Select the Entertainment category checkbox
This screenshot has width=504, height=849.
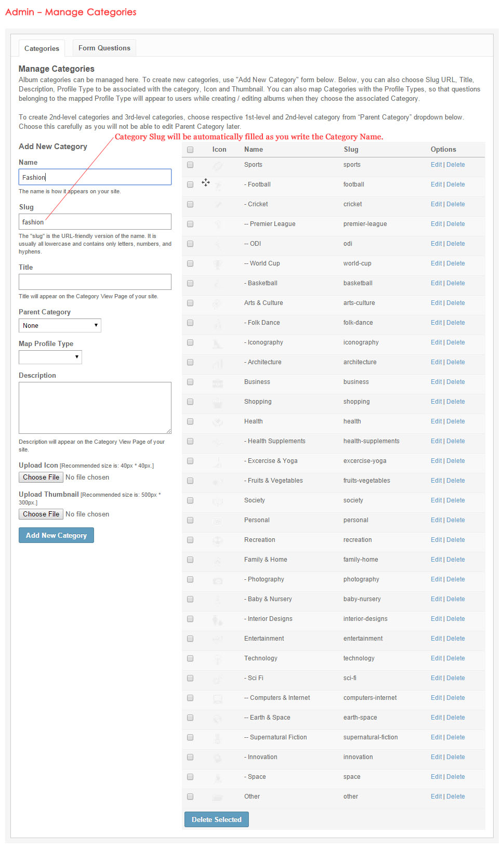[190, 639]
